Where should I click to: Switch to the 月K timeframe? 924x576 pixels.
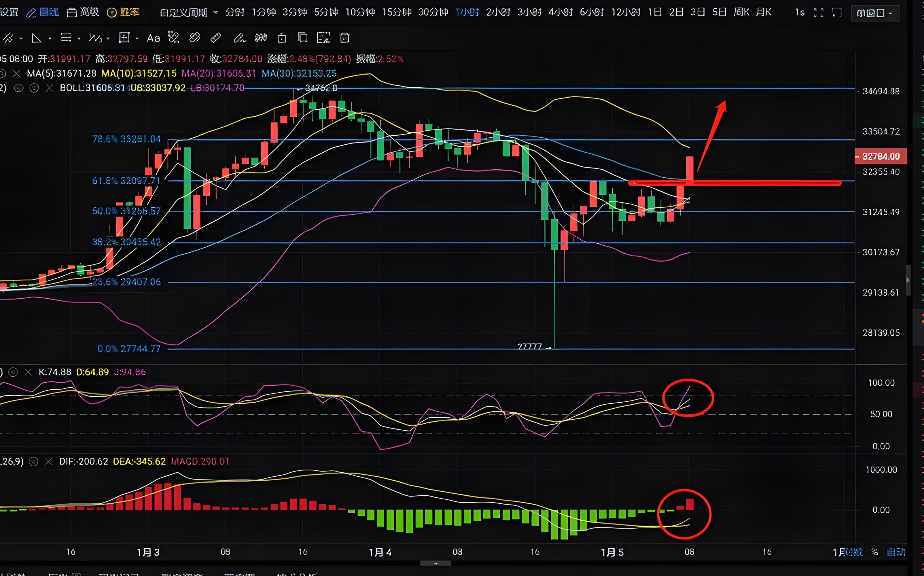[x=764, y=12]
